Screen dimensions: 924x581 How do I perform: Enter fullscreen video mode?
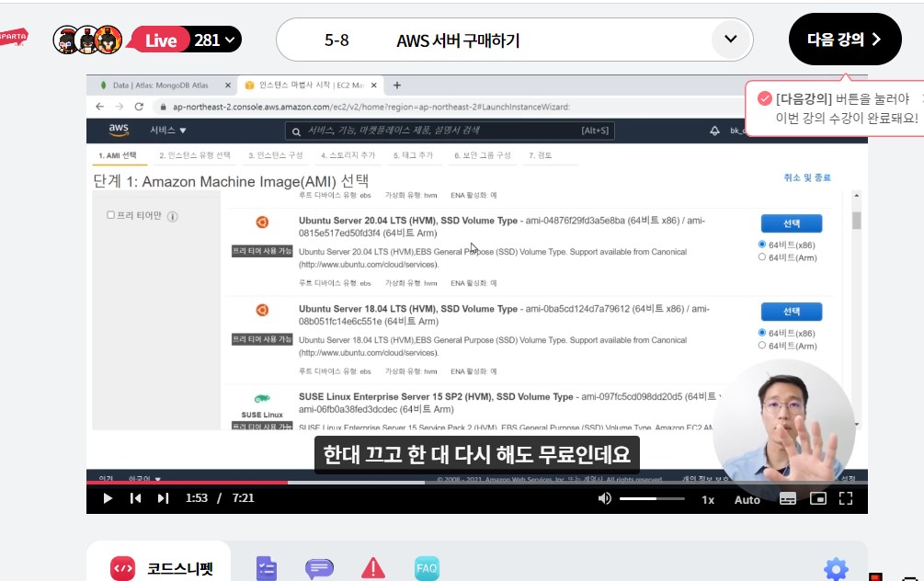pyautogui.click(x=846, y=498)
